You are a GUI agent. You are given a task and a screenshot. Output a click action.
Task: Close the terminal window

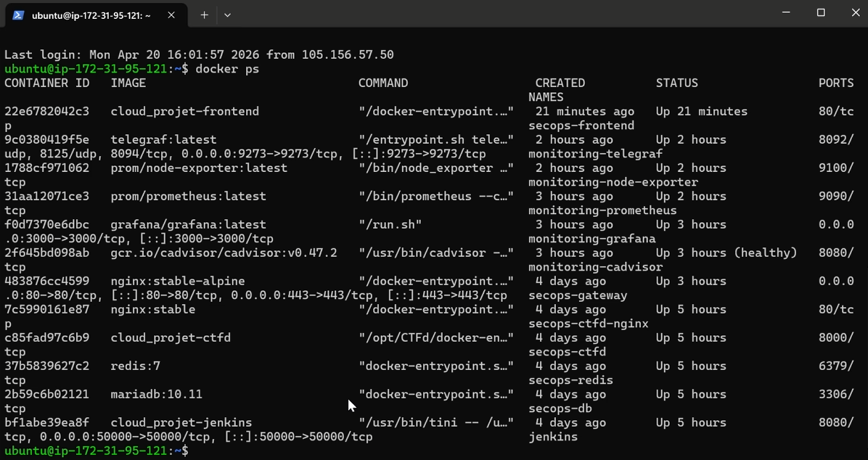(855, 13)
